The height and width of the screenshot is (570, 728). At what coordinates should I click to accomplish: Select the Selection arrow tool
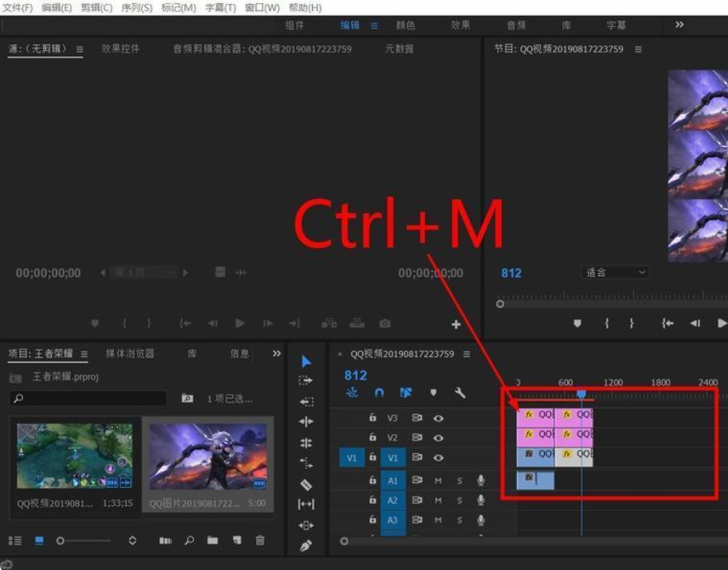coord(306,361)
